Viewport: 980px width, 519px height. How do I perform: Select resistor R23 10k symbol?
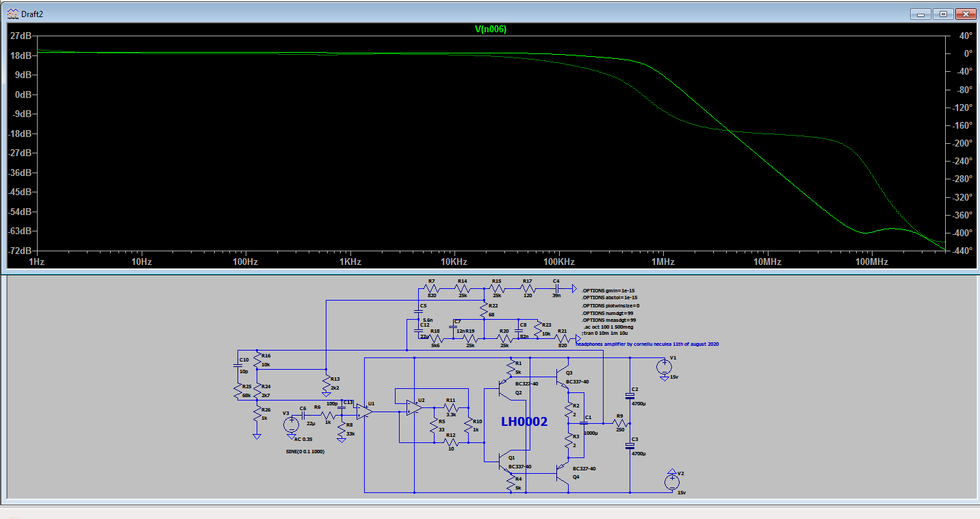538,329
